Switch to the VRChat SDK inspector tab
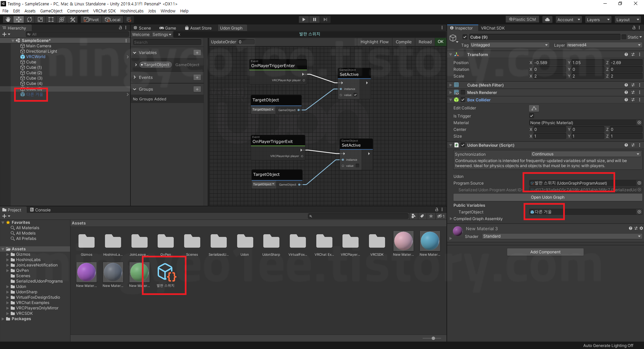 (x=492, y=28)
